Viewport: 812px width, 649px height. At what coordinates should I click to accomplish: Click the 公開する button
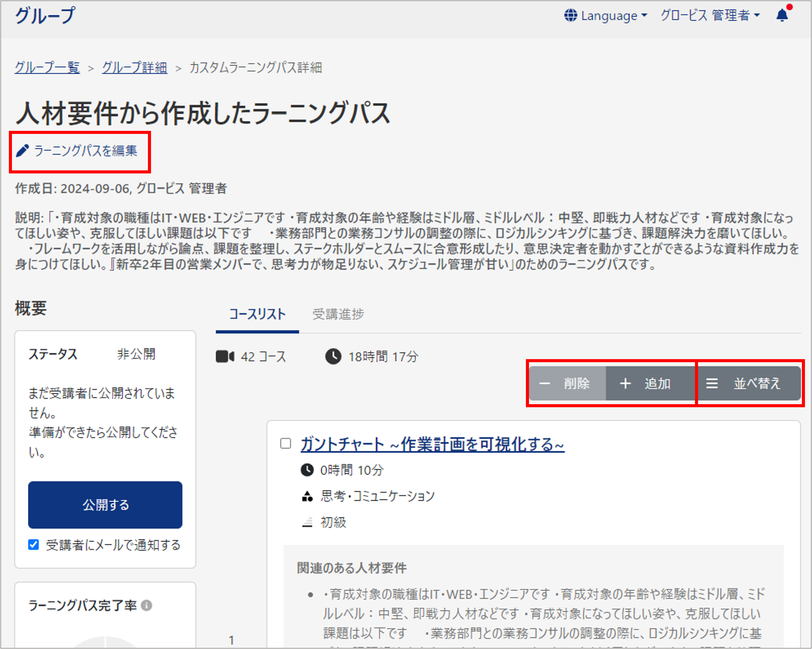[105, 505]
